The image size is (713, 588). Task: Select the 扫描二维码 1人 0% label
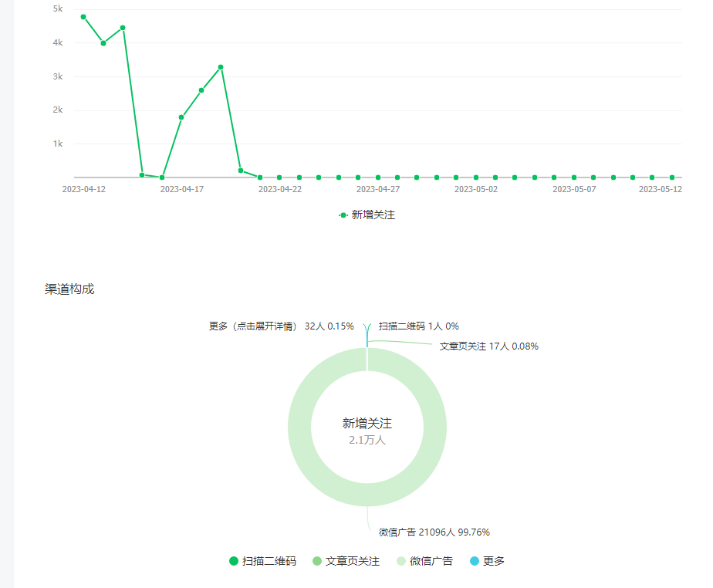coord(419,326)
